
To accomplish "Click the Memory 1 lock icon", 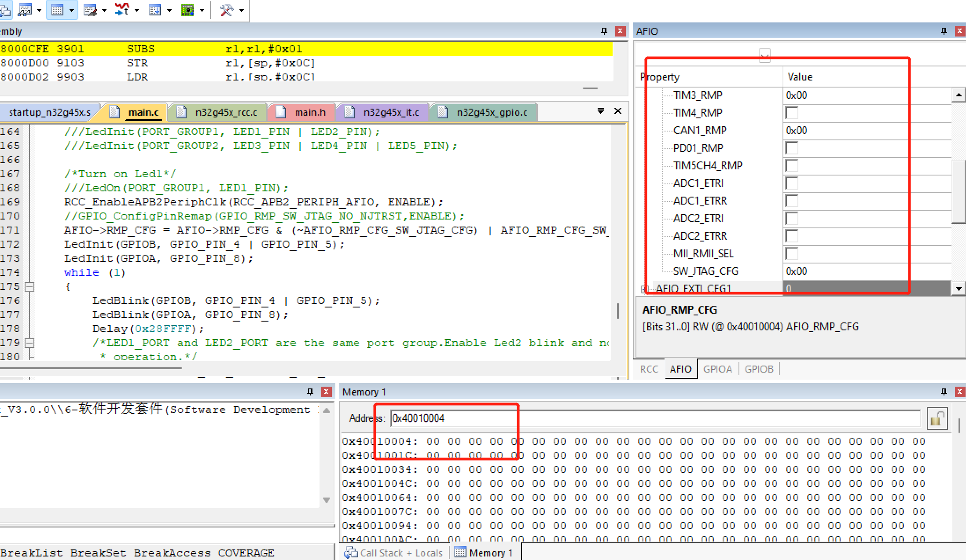I will pos(937,418).
